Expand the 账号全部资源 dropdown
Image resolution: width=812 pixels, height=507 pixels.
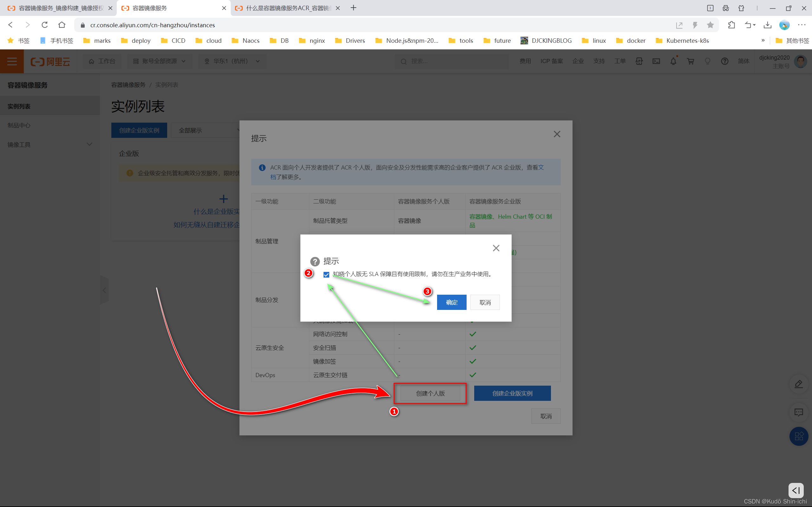159,61
